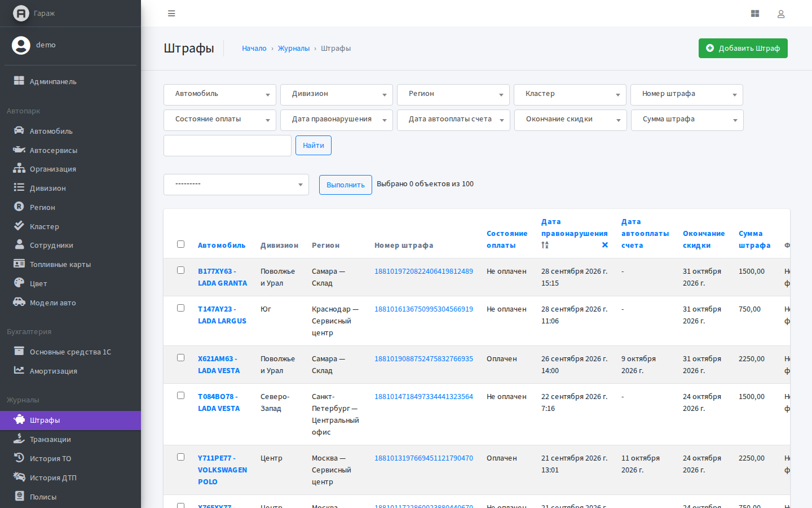Open Автомобиль in the sidebar

70,131
